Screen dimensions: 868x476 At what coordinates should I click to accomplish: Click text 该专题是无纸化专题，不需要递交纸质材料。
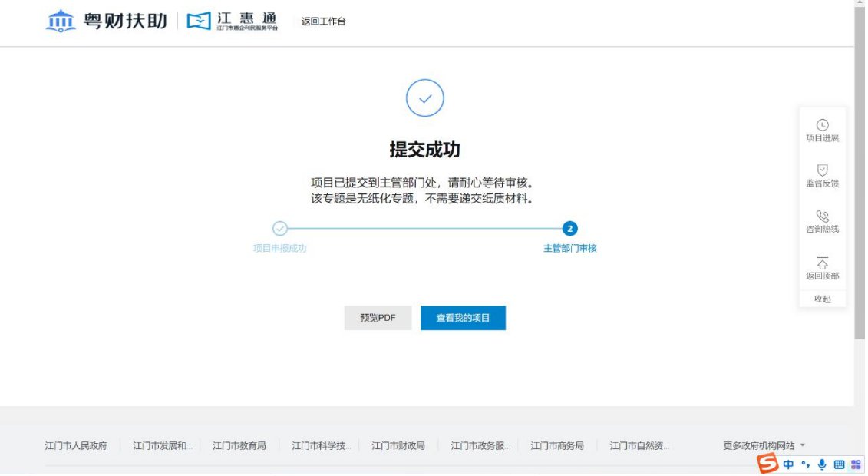tap(424, 199)
